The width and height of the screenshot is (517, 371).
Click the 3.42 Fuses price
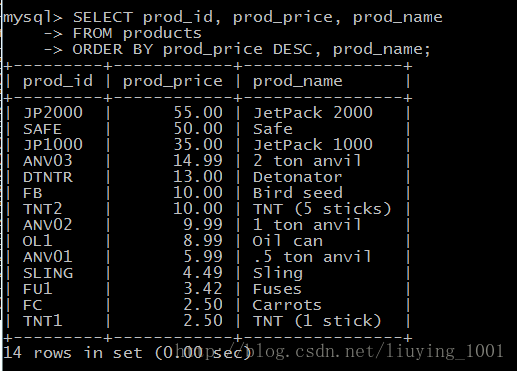[x=203, y=289]
